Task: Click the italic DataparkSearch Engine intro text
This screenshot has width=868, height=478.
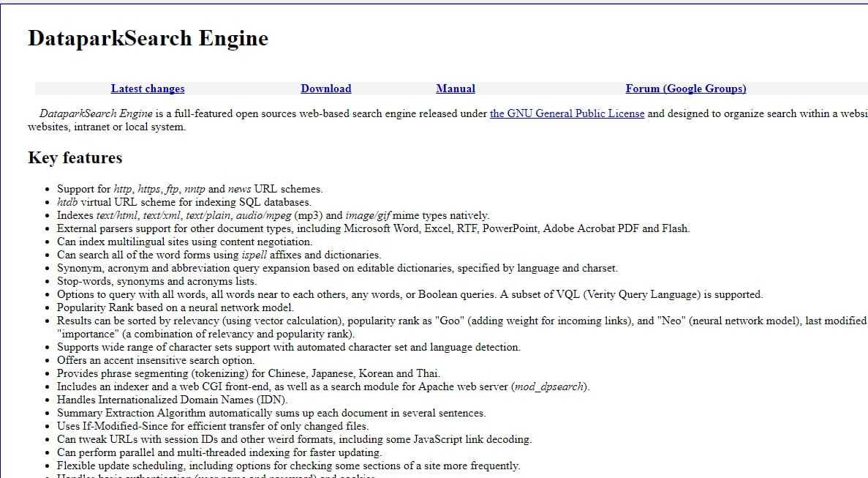Action: pyautogui.click(x=95, y=113)
